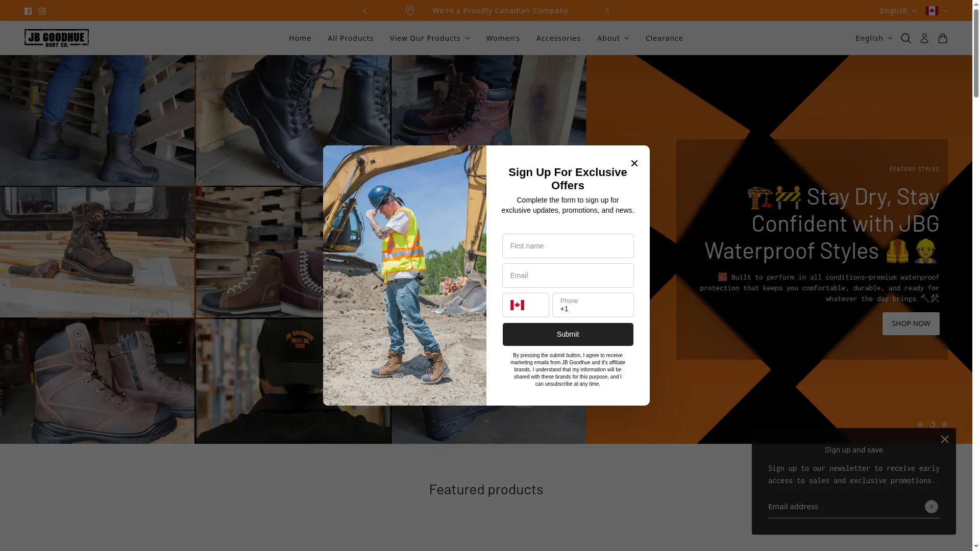Click the Submit button in signup popup
Viewport: 980px width, 551px height.
(x=568, y=335)
